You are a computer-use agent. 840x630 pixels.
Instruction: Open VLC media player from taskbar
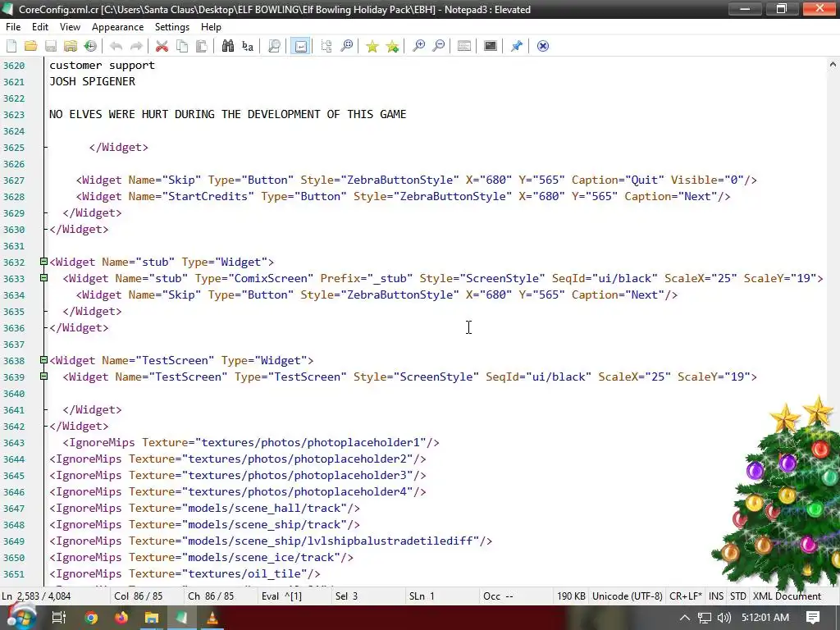pos(212,618)
